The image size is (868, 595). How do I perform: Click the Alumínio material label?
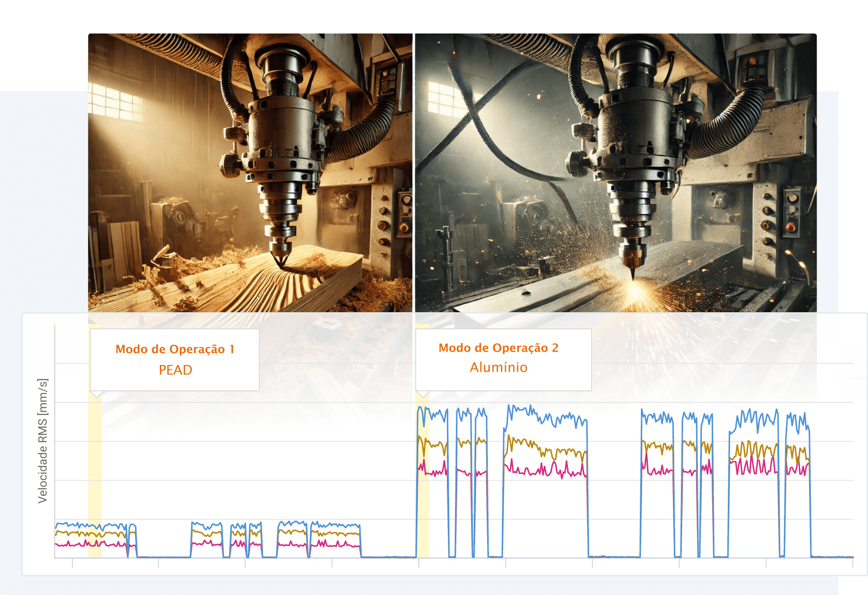pos(498,367)
